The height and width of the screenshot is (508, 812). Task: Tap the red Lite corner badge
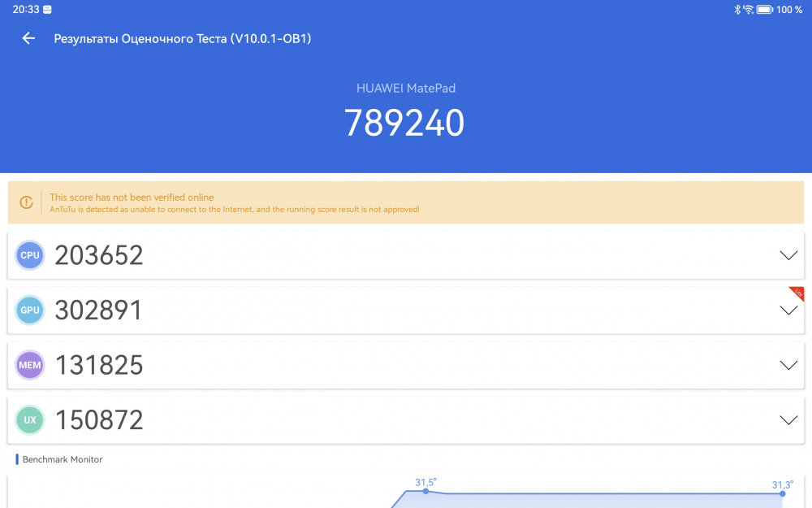click(x=797, y=293)
